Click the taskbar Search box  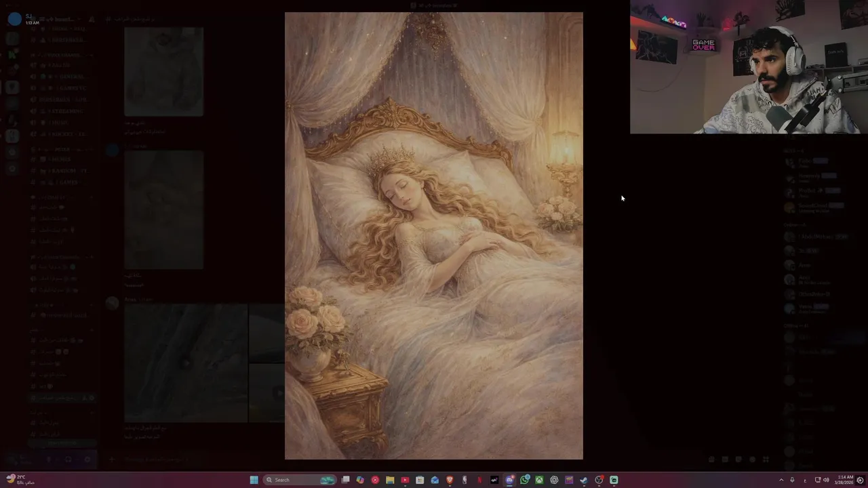(x=300, y=480)
